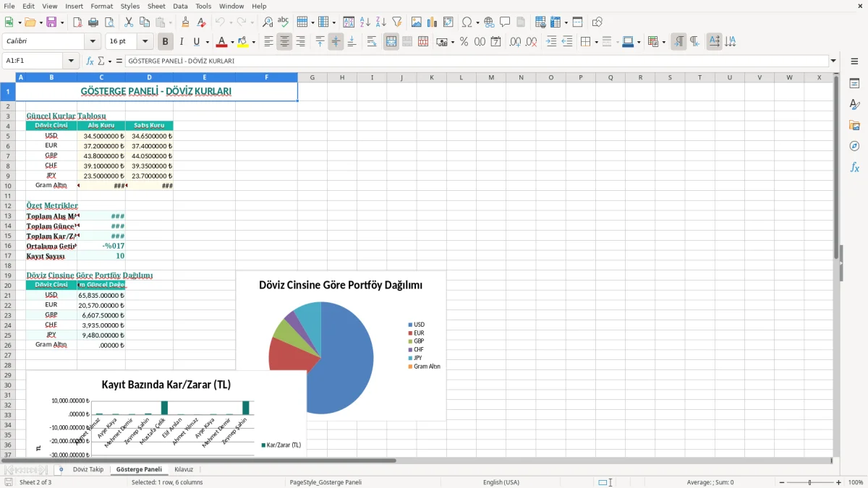Toggle Center Vertically alignment

click(x=336, y=42)
